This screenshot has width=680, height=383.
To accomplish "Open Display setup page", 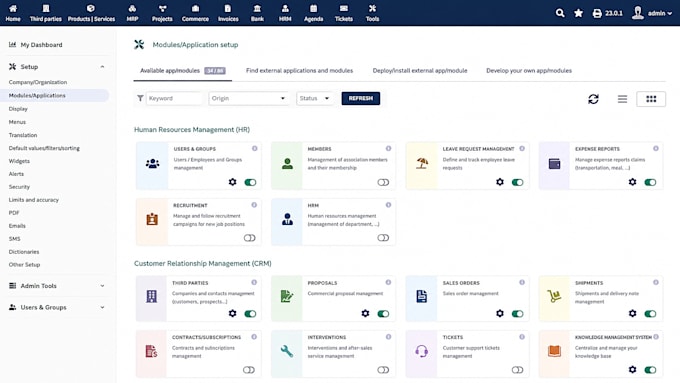I will pyautogui.click(x=18, y=108).
